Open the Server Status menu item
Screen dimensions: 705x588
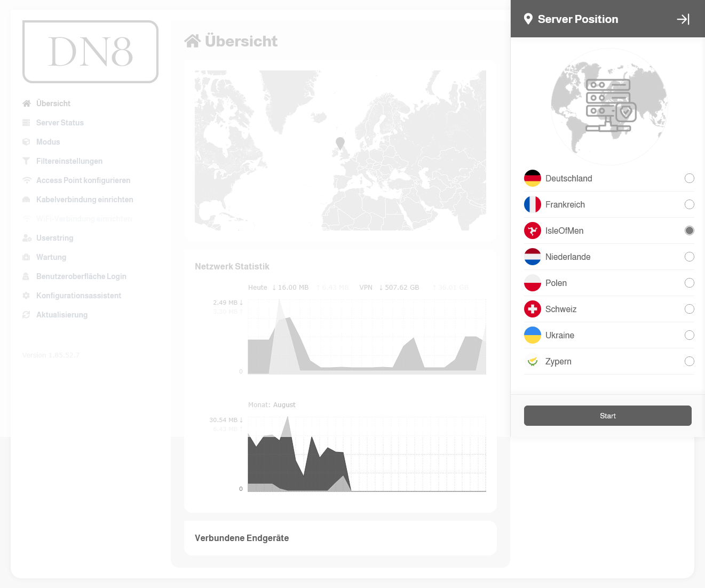click(60, 123)
